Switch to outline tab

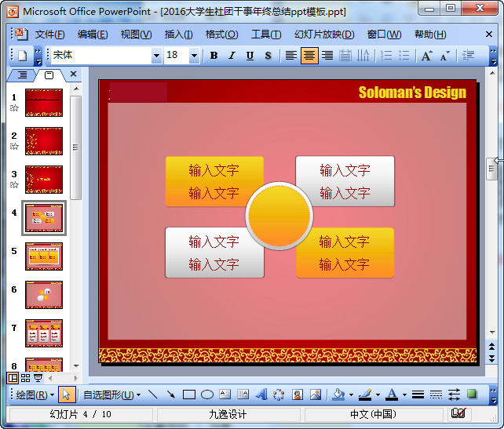(22, 75)
